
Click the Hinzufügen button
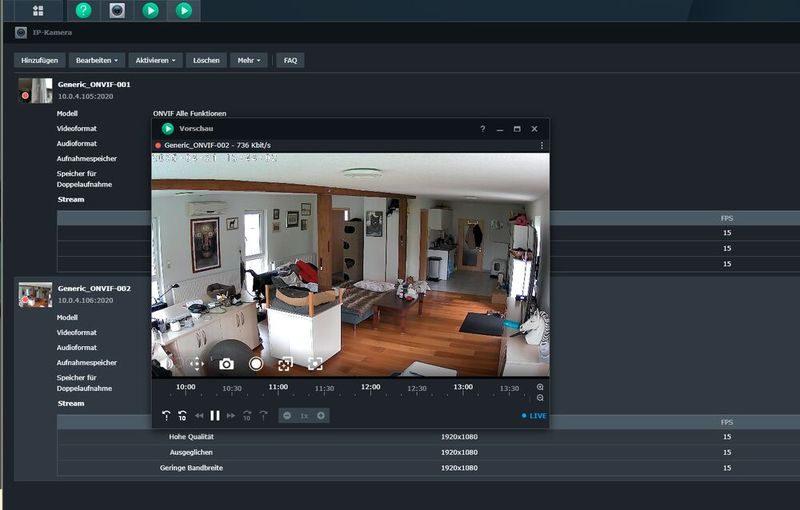[40, 60]
